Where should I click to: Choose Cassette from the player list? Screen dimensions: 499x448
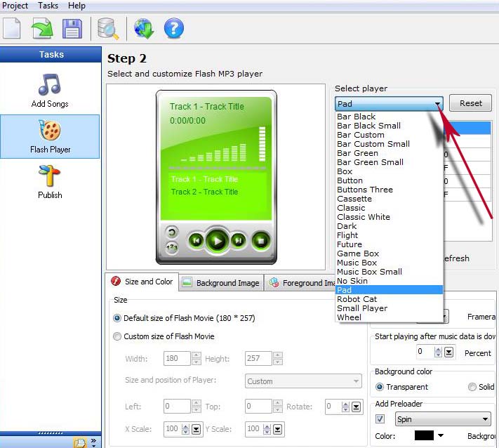(354, 199)
